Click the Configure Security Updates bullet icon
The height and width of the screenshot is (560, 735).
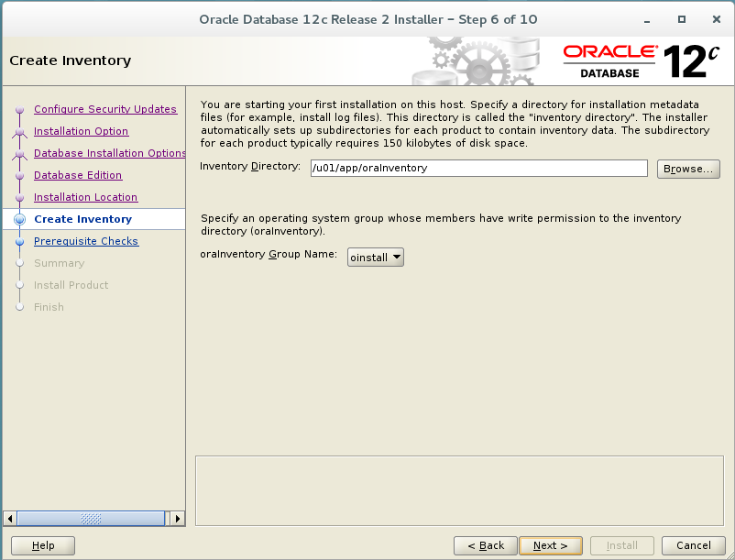19,110
